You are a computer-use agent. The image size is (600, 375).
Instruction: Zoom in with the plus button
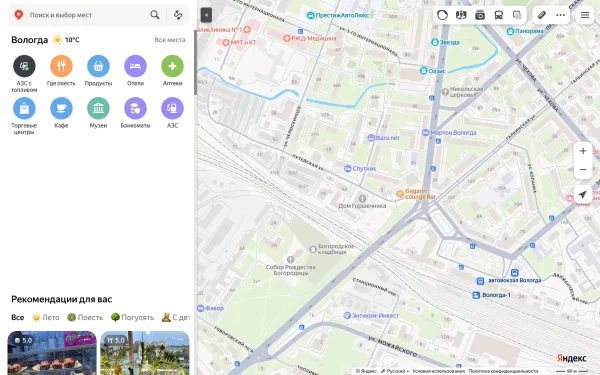[x=583, y=151]
